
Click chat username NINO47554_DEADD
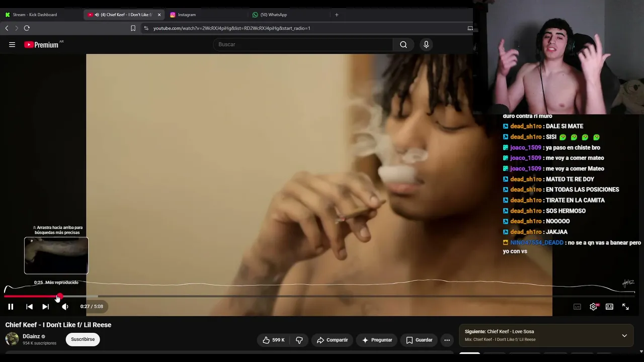(x=537, y=243)
